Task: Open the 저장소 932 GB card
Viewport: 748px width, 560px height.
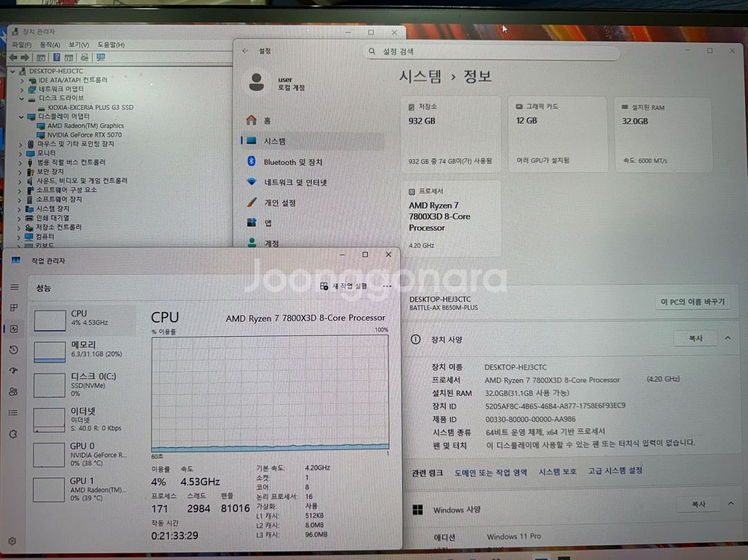Action: tap(451, 134)
